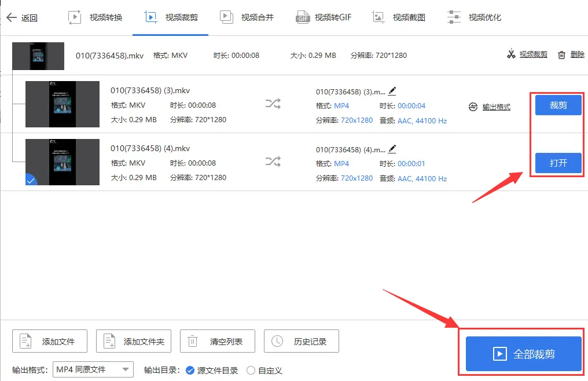Click the GIF icon
Screen dimensions: 588x381
coord(302,17)
